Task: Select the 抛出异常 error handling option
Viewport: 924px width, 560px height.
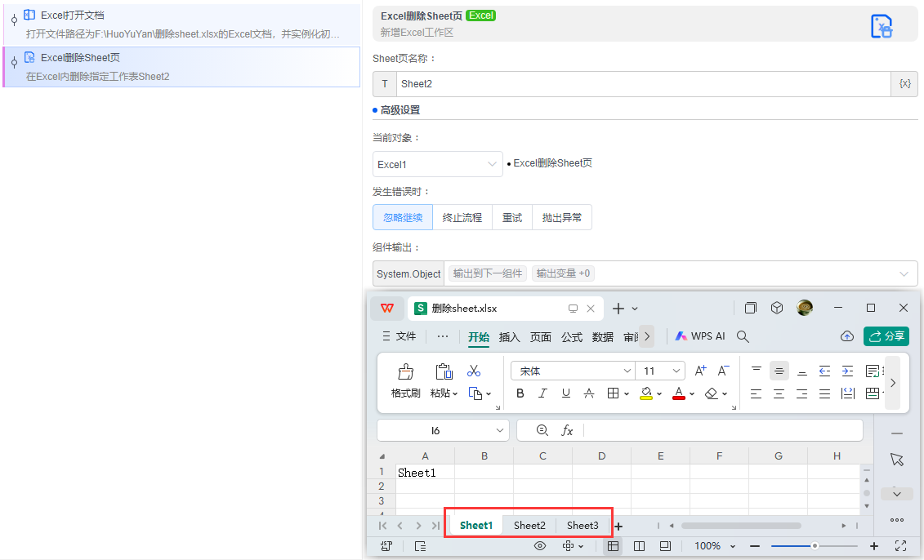Action: tap(562, 217)
